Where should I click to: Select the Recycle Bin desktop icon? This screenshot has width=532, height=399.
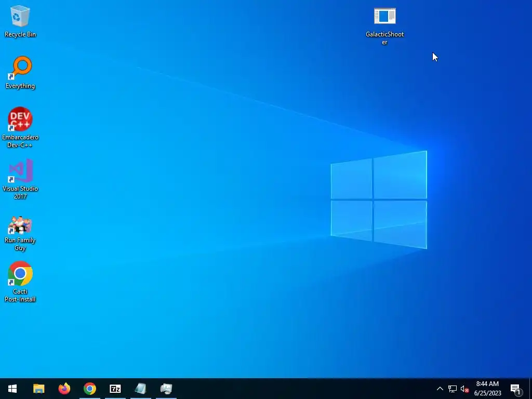pyautogui.click(x=20, y=21)
